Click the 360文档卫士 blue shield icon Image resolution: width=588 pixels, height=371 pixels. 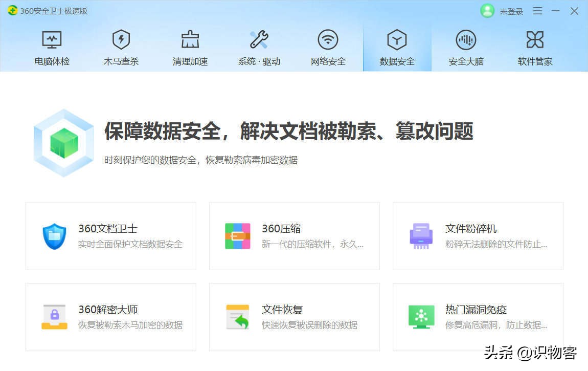[54, 235]
